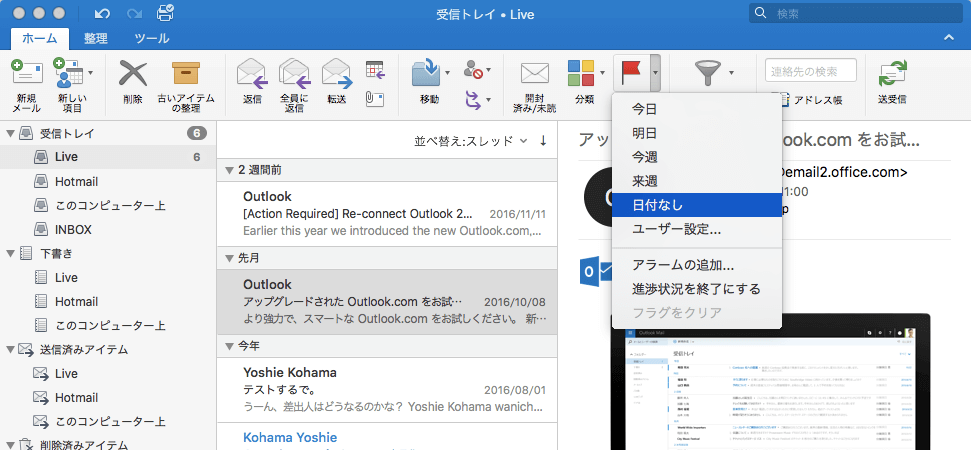Click the red flag follow-up icon
Image resolution: width=971 pixels, height=450 pixels.
point(632,73)
